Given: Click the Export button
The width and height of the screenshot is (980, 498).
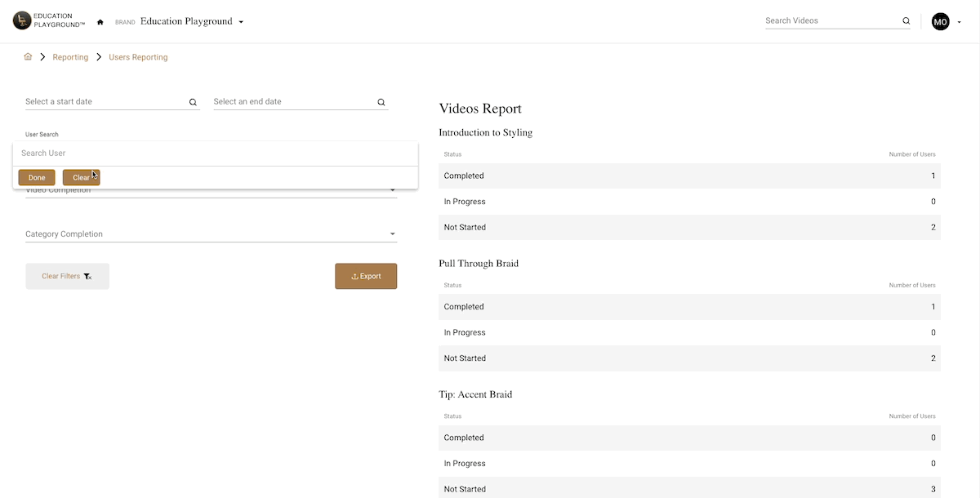Looking at the screenshot, I should coord(366,276).
